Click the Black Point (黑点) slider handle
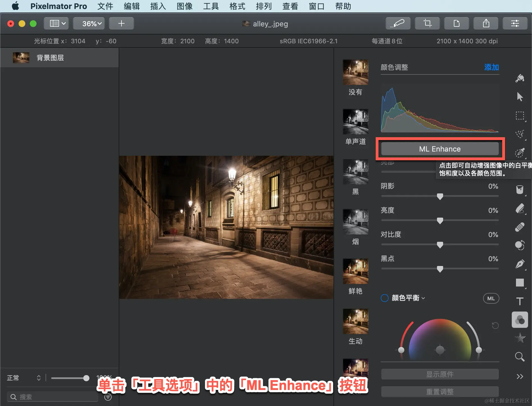This screenshot has width=532, height=406. (x=440, y=269)
